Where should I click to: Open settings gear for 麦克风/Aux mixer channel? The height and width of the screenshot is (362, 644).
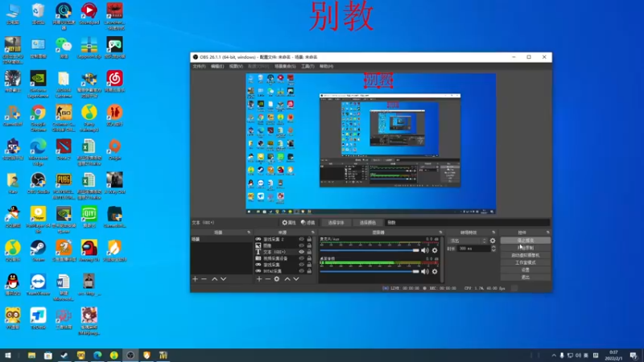click(435, 250)
